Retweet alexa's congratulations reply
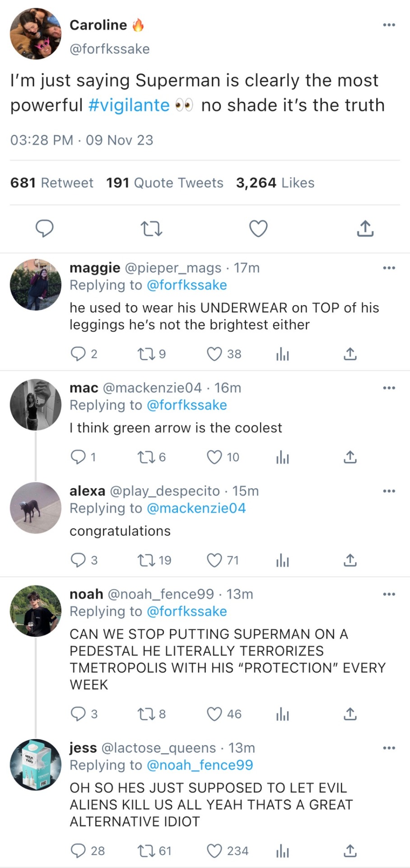This screenshot has height=868, width=410. 146,561
